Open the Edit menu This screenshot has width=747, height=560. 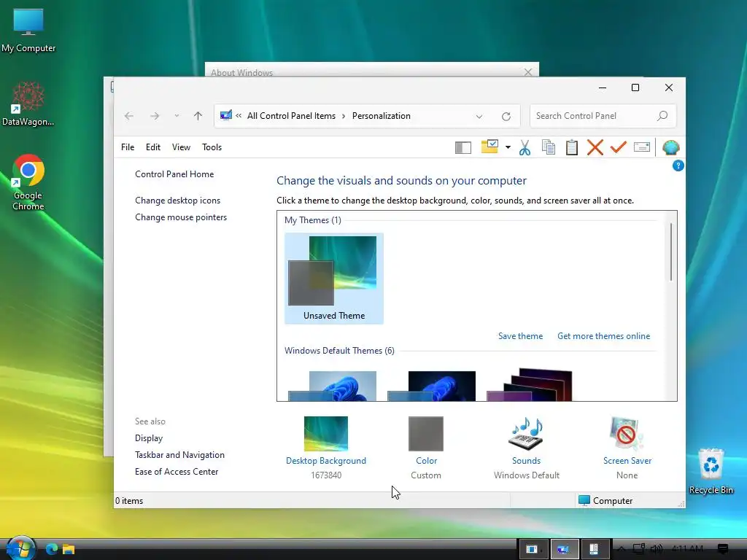tap(153, 147)
